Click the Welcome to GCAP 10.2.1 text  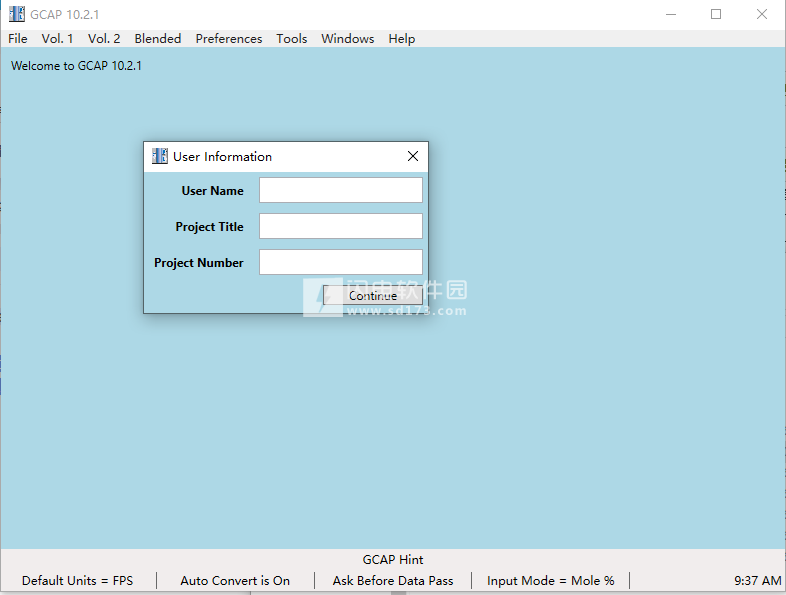[76, 66]
